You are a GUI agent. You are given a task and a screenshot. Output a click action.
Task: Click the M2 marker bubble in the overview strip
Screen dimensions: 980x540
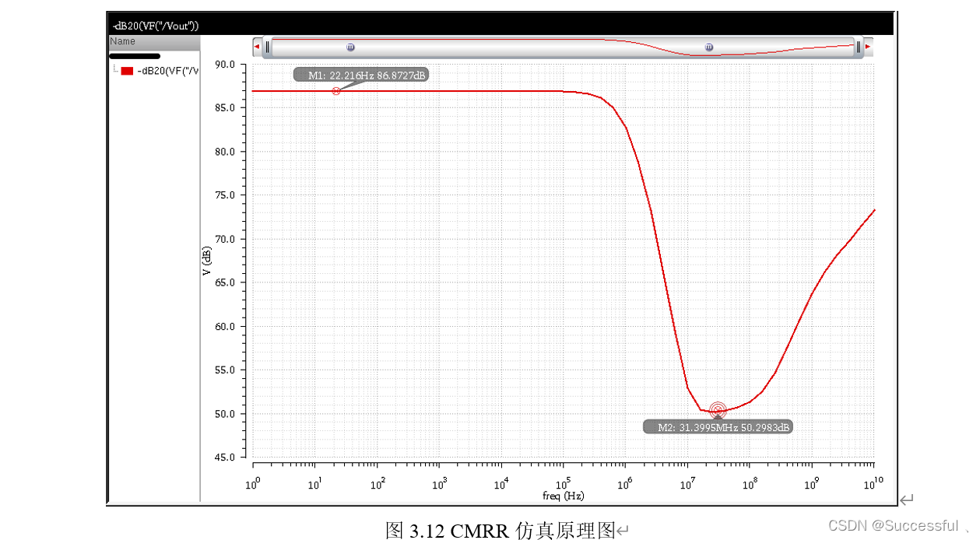point(709,47)
